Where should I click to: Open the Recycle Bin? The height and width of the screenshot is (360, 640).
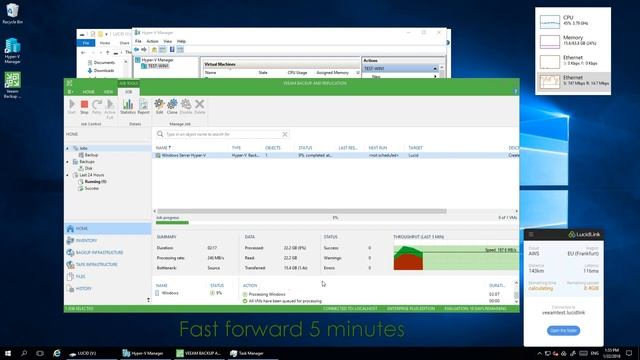(x=12, y=13)
